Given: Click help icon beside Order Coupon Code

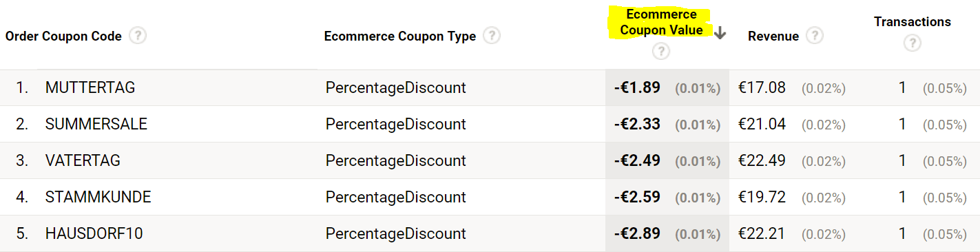Looking at the screenshot, I should click(x=138, y=36).
